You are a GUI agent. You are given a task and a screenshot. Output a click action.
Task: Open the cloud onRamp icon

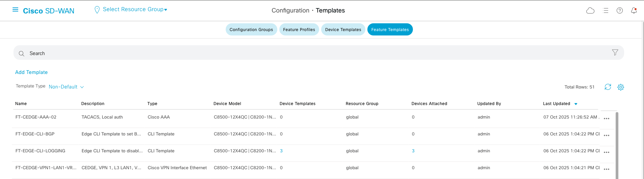(x=590, y=10)
